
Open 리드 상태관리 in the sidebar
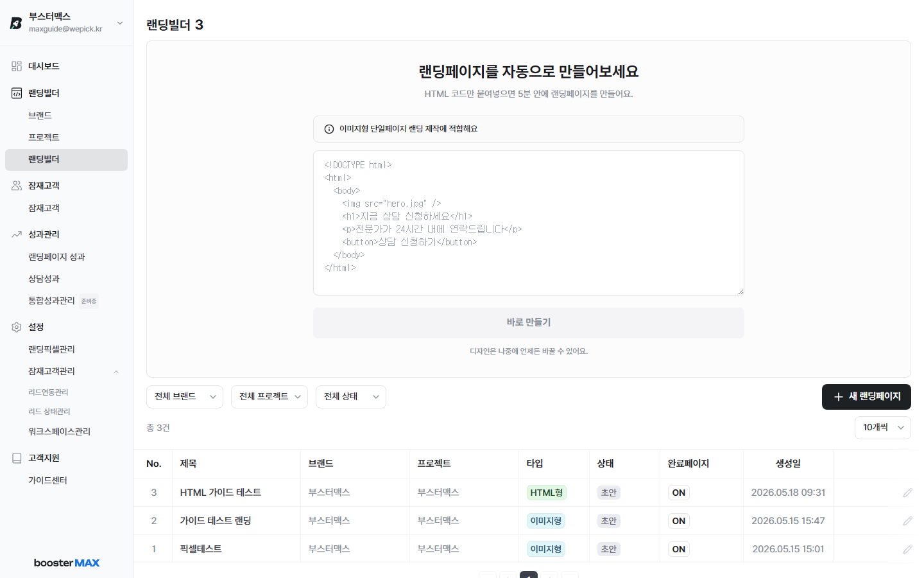pyautogui.click(x=49, y=412)
